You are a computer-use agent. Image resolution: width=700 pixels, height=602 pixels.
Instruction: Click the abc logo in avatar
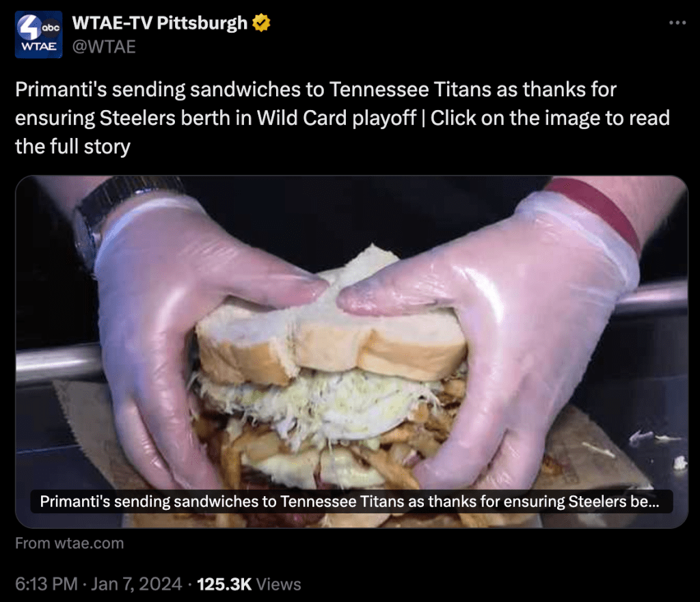[51, 27]
